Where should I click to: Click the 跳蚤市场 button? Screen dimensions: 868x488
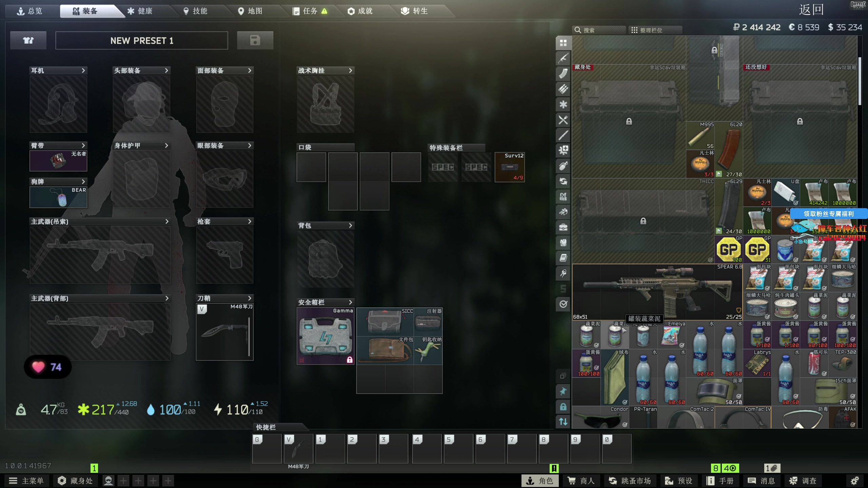(630, 481)
